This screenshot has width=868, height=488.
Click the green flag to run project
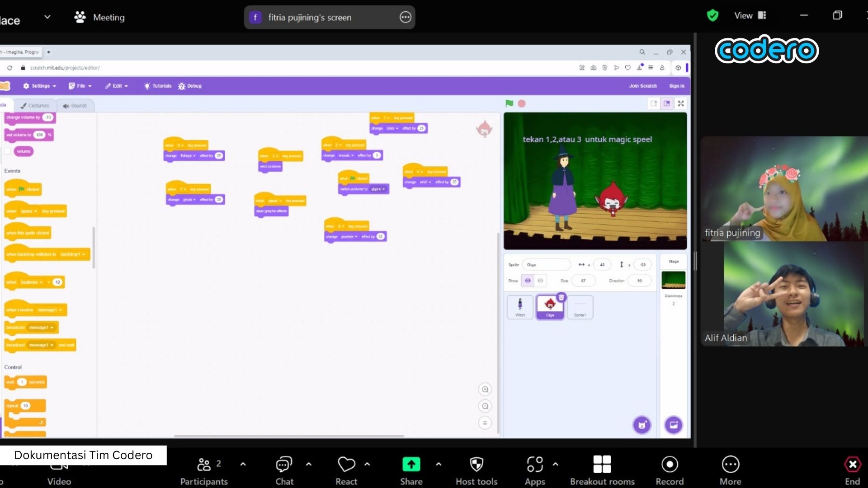click(509, 103)
